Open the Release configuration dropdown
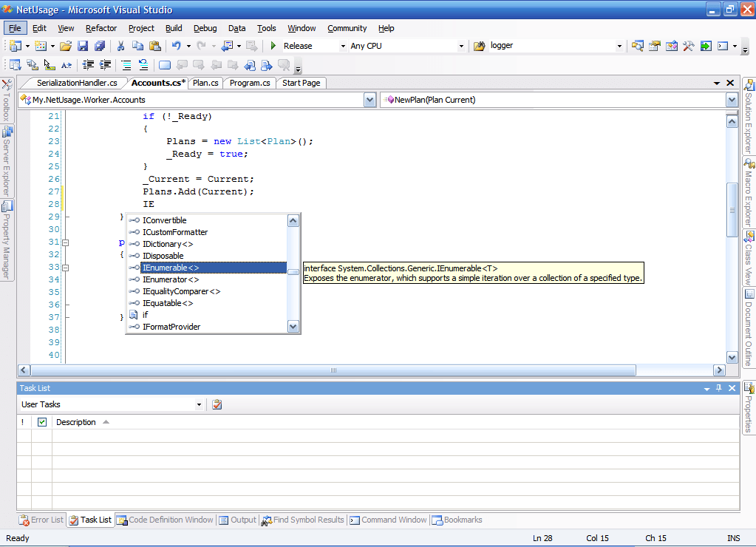Viewport: 756px width, 547px height. pyautogui.click(x=343, y=46)
